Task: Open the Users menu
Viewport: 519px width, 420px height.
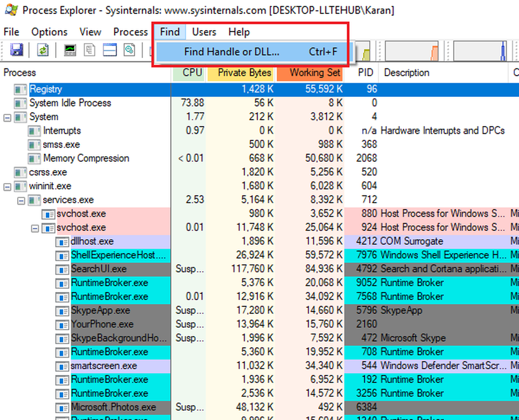Action: pos(204,32)
